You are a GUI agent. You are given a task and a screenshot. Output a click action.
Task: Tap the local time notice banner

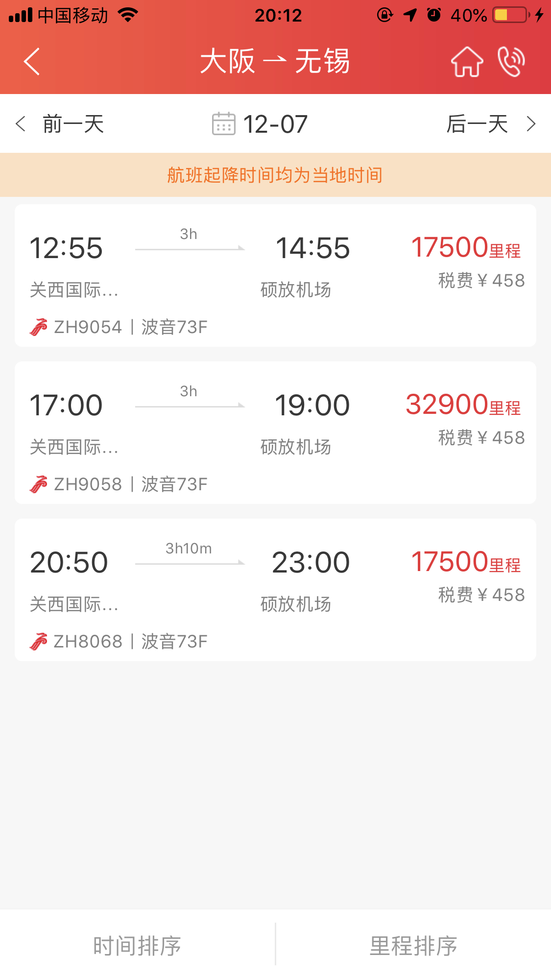[275, 175]
